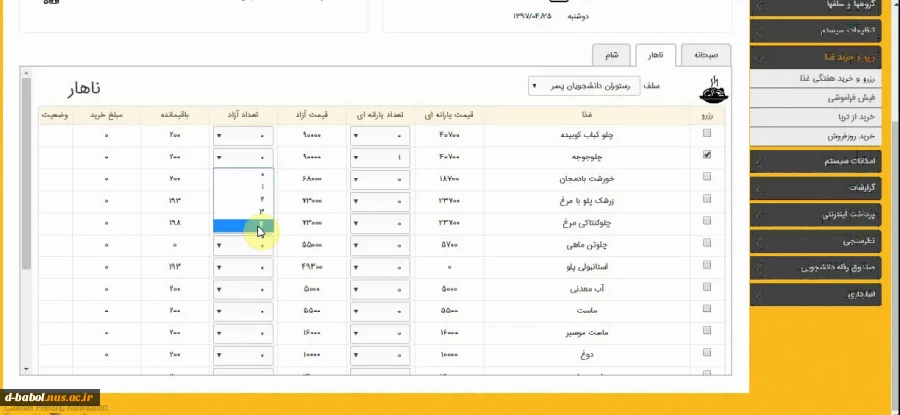The image size is (900, 415).
Task: Open the فیش فراموشی link
Action: click(x=851, y=98)
